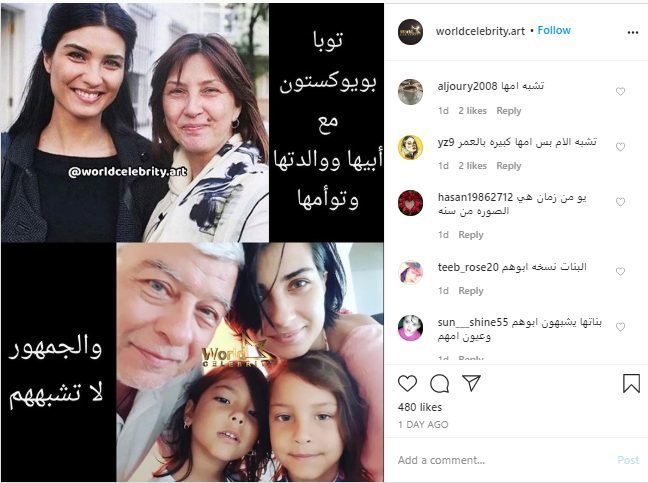Screen dimensions: 648x483
Task: Like the comment by aljoury2008
Action: tap(620, 91)
